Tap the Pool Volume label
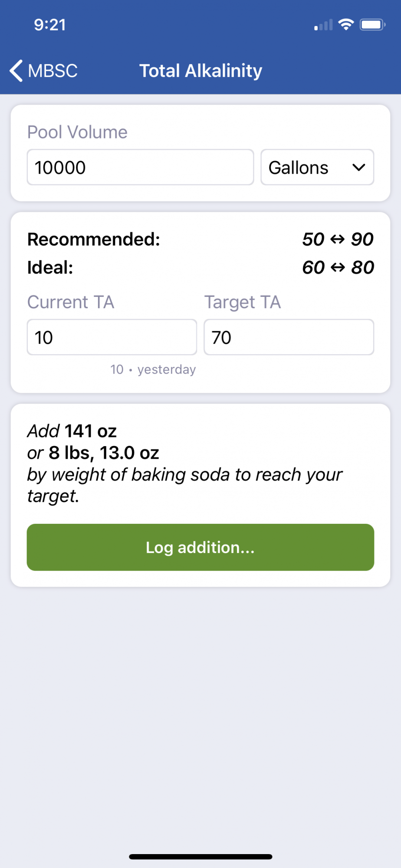Viewport: 401px width, 868px height. coord(77,132)
